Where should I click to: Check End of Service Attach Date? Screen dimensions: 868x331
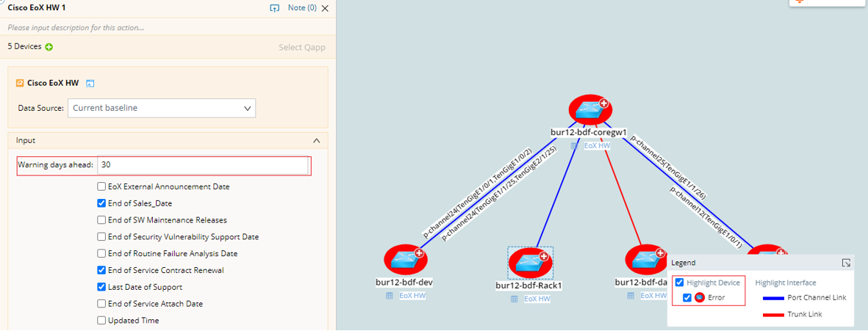(x=101, y=303)
